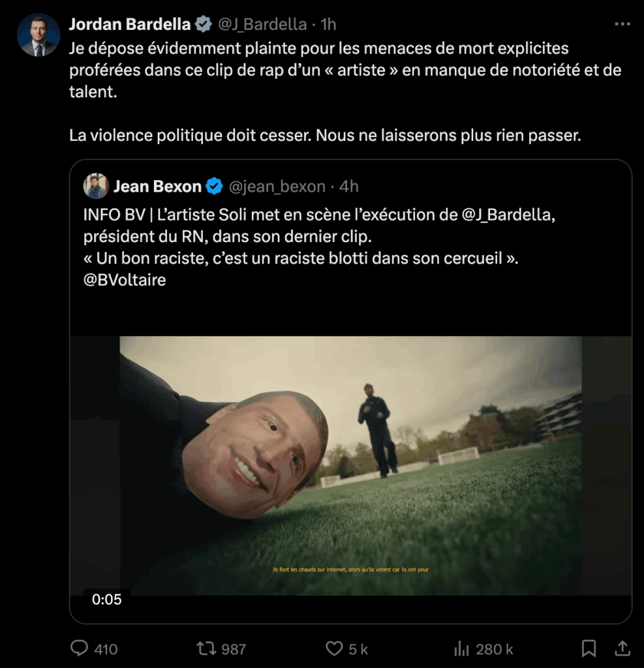The image size is (644, 668).
Task: Share the tweet via the upload arrow icon
Action: (622, 648)
